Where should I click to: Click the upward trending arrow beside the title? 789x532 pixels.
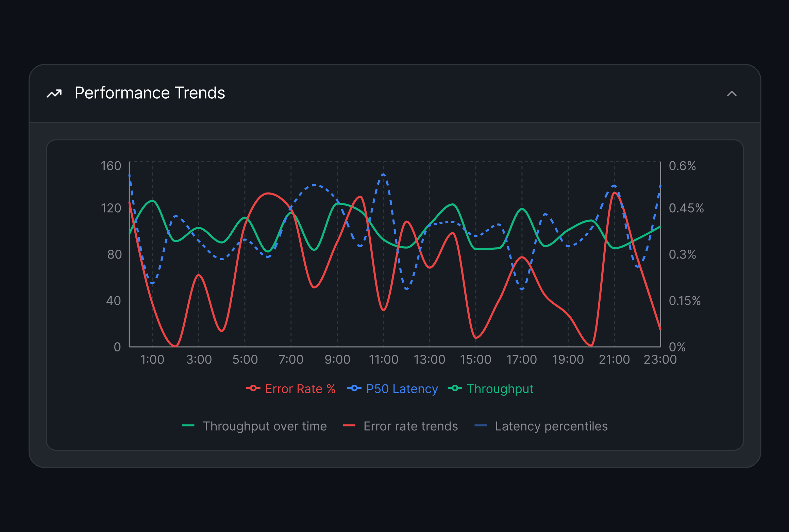click(54, 93)
